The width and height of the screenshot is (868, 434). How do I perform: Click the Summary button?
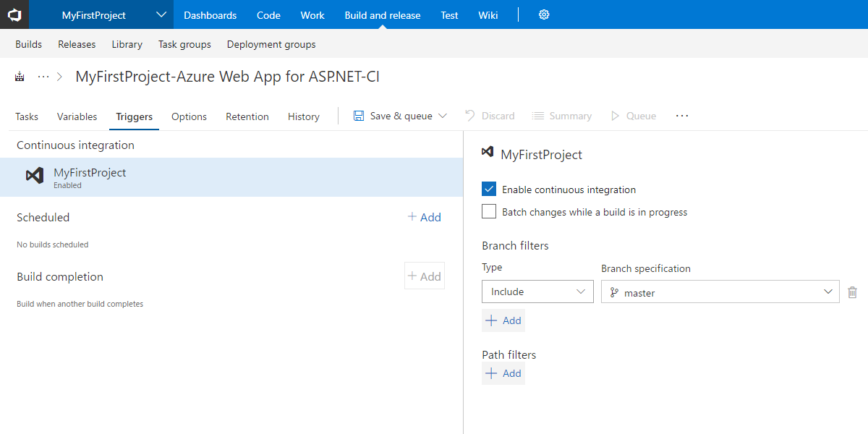point(562,116)
